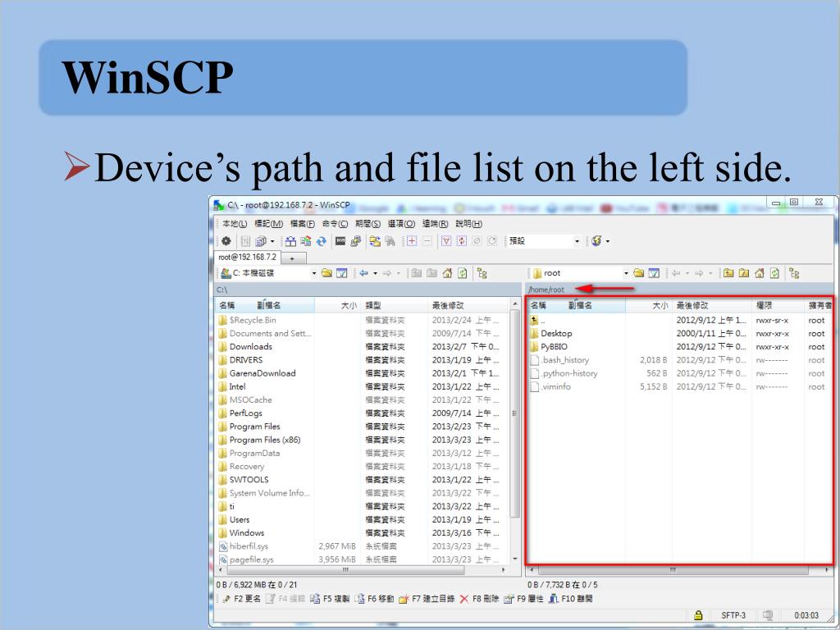Click the remote panel refresh icon
Image resolution: width=840 pixels, height=630 pixels.
774,273
